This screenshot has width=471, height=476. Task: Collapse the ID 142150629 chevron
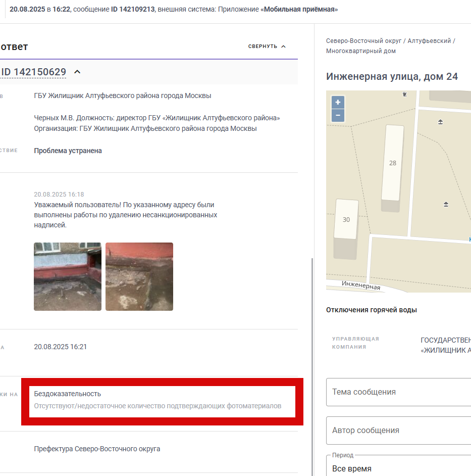point(77,72)
